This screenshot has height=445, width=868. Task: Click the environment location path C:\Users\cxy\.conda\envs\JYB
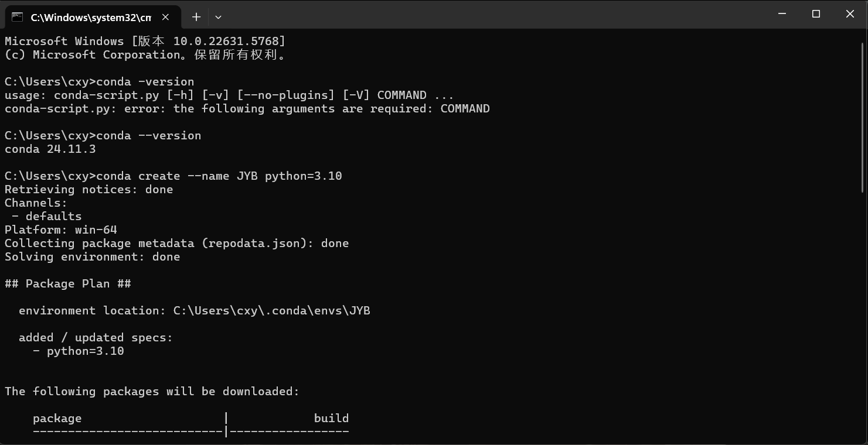click(x=272, y=311)
